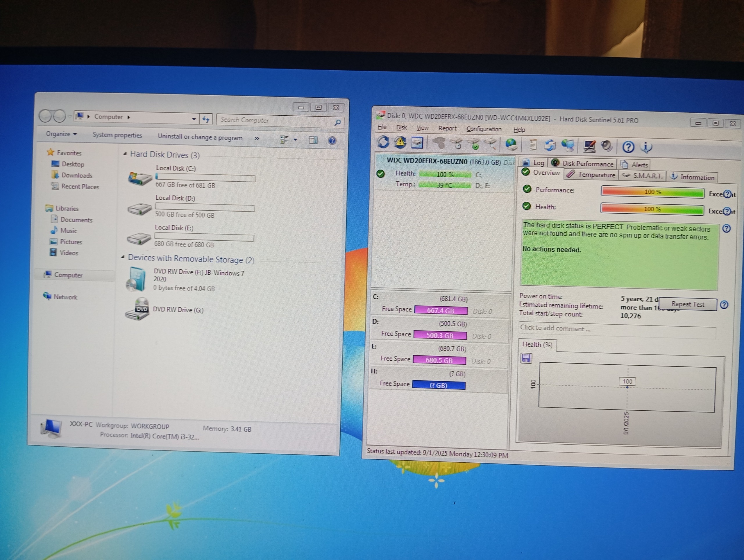Image resolution: width=744 pixels, height=560 pixels.
Task: Open the File menu in Hard Disk Sentinel
Action: pyautogui.click(x=382, y=127)
